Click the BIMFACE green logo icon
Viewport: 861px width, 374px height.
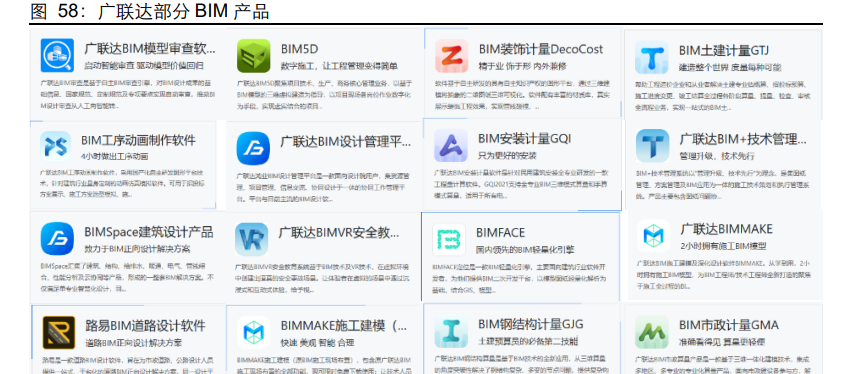point(449,239)
